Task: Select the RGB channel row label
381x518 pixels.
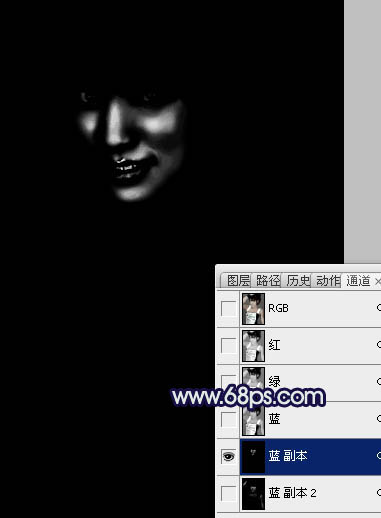Action: coord(278,308)
